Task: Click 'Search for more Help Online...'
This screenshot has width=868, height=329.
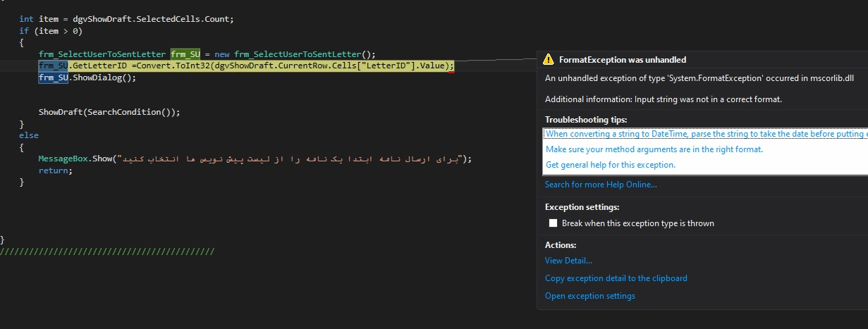Action: tap(601, 185)
